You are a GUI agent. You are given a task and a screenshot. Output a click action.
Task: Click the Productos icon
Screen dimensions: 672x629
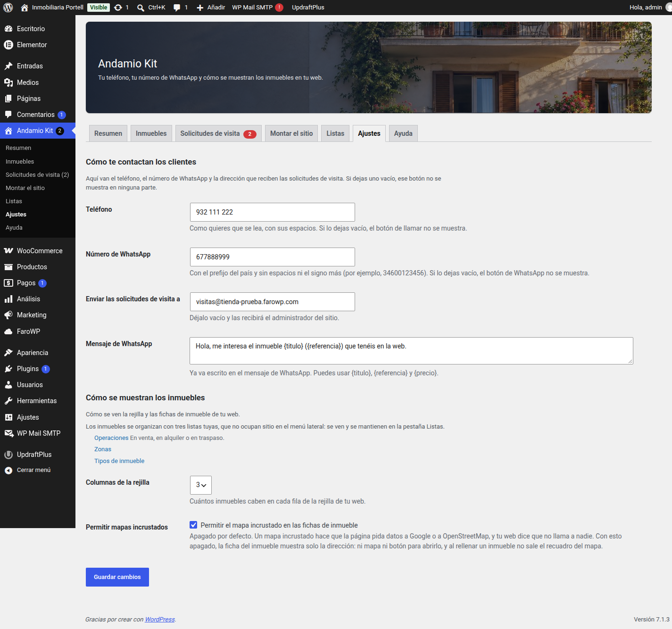pyautogui.click(x=8, y=267)
